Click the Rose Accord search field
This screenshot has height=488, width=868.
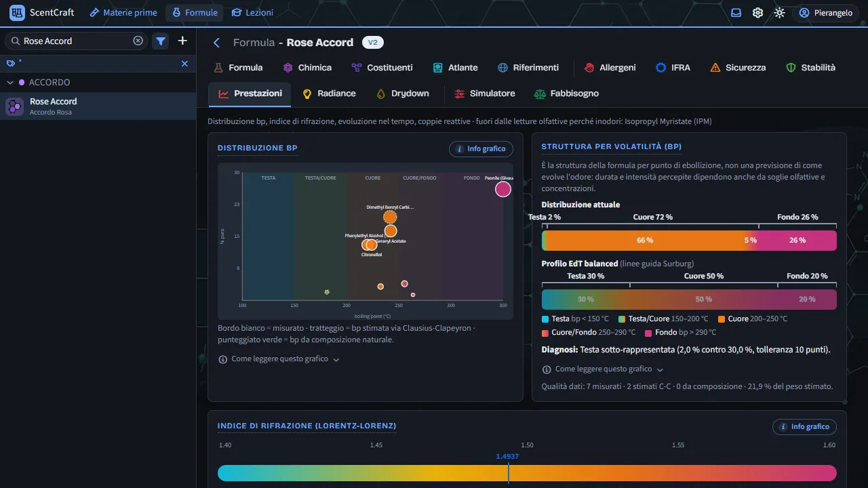coord(76,41)
